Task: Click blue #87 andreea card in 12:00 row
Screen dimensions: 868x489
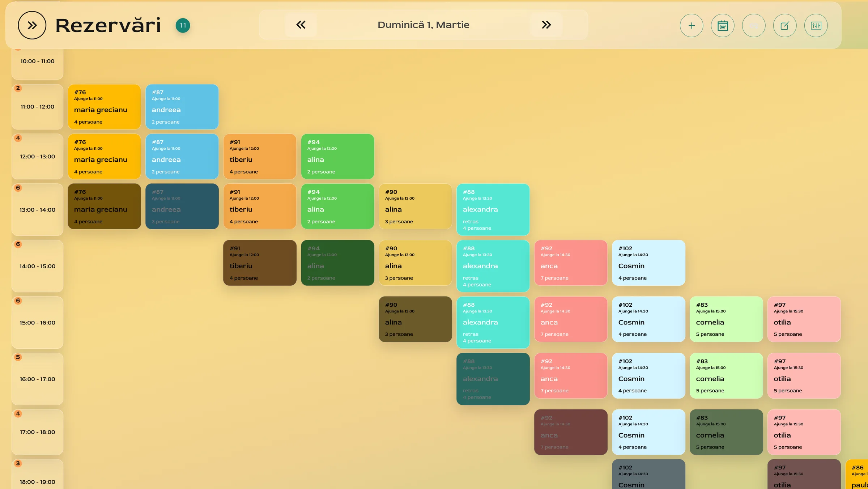Action: (182, 157)
